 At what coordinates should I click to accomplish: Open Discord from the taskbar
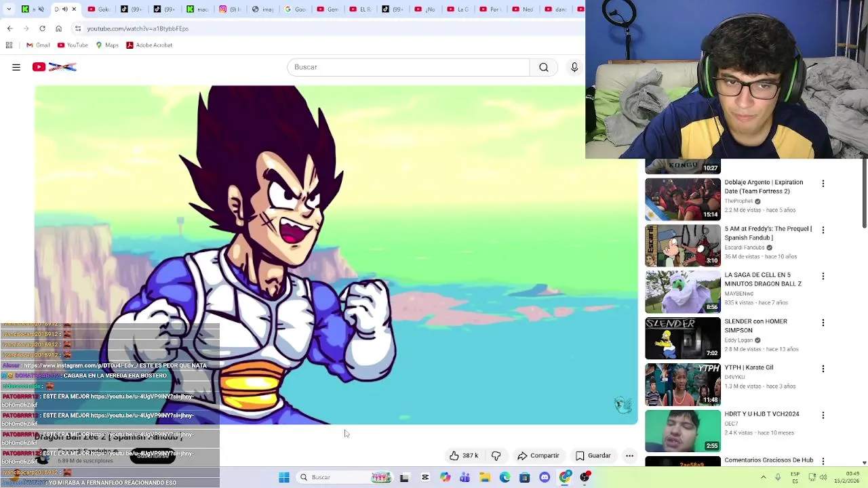[x=545, y=478]
